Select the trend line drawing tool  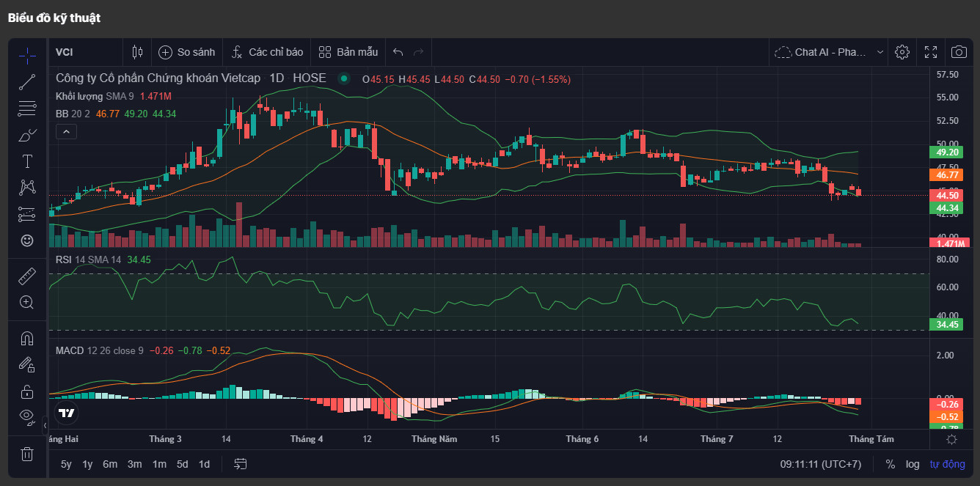coord(27,81)
